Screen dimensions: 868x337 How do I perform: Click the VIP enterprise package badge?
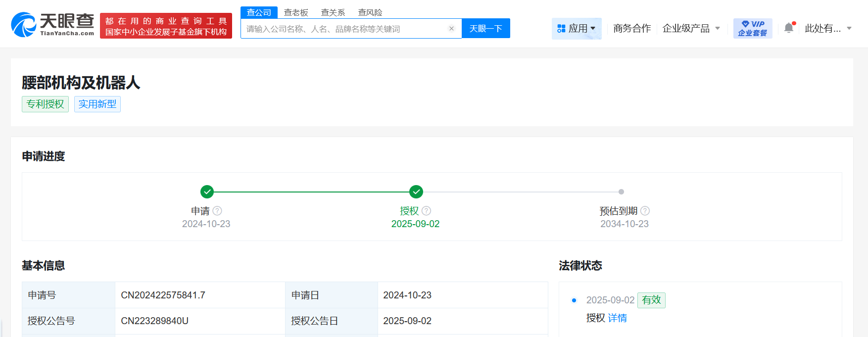[x=752, y=28]
